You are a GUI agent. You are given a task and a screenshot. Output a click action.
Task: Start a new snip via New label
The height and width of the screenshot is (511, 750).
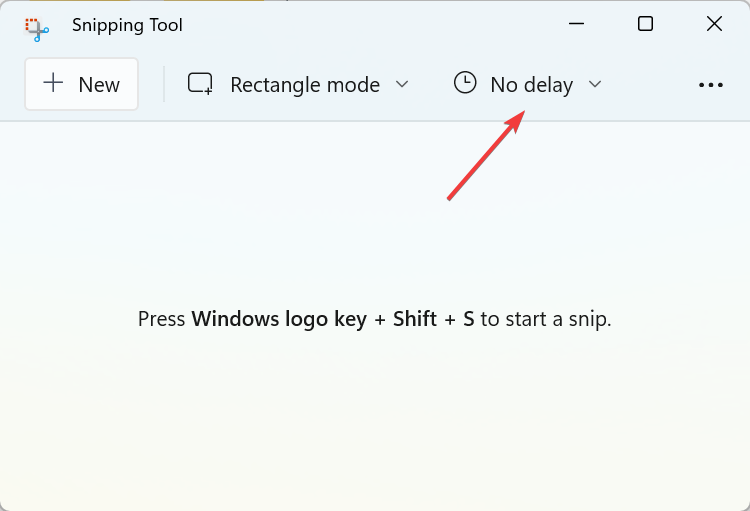coord(99,85)
